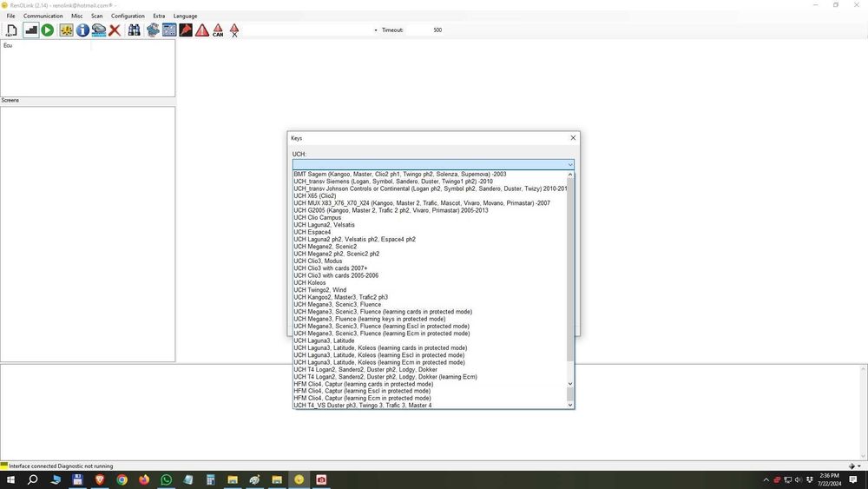The image size is (868, 489).
Task: Click the binoculars search icon
Action: [134, 30]
